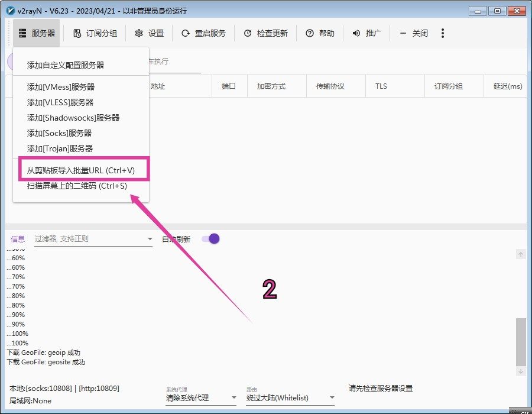
Task: Sort by 地址 column header
Action: pos(158,86)
